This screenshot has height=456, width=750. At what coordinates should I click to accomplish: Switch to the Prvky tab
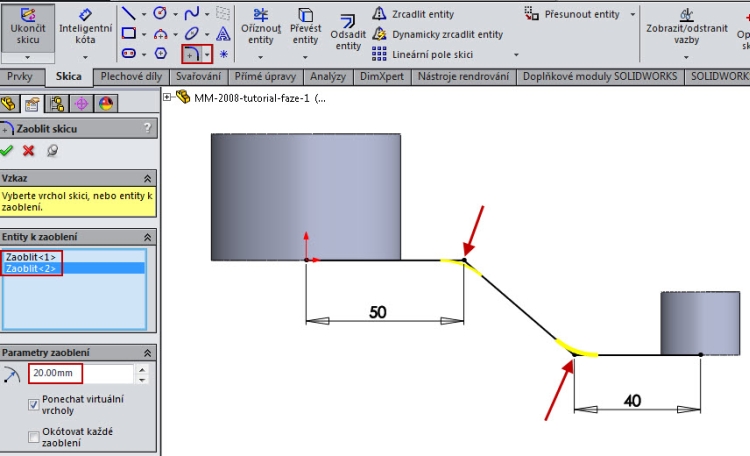pos(20,77)
